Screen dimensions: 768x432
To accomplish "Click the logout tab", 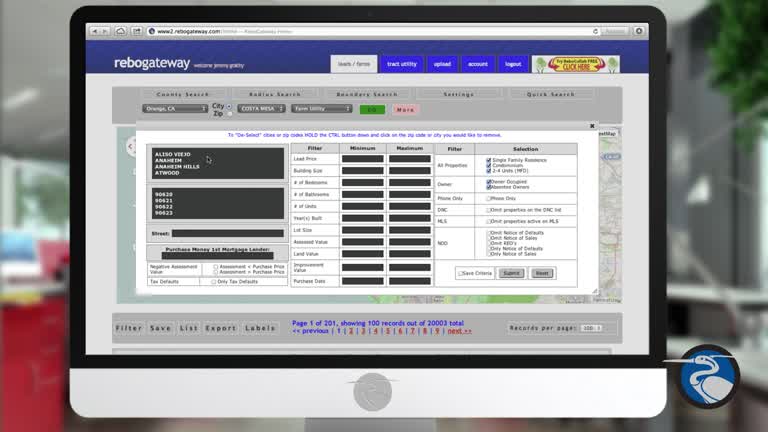I will [x=513, y=64].
